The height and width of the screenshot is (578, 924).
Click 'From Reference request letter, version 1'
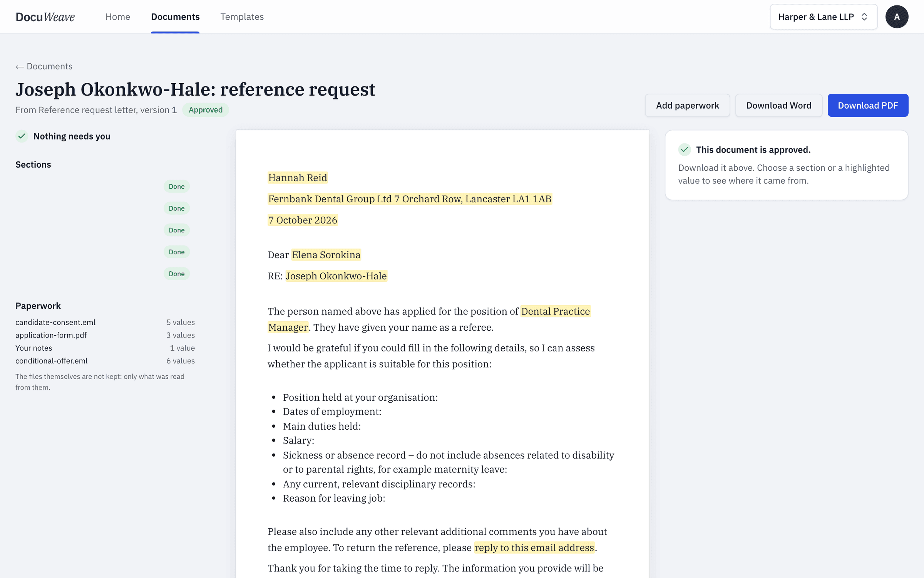[96, 110]
